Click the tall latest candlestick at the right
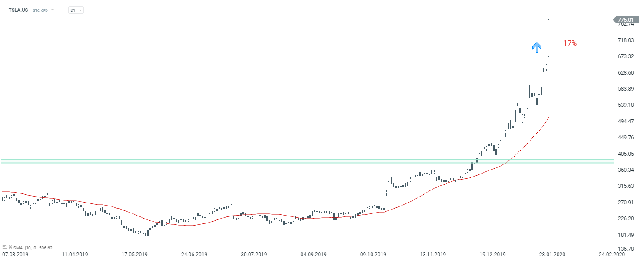The height and width of the screenshot is (262, 644). click(549, 38)
